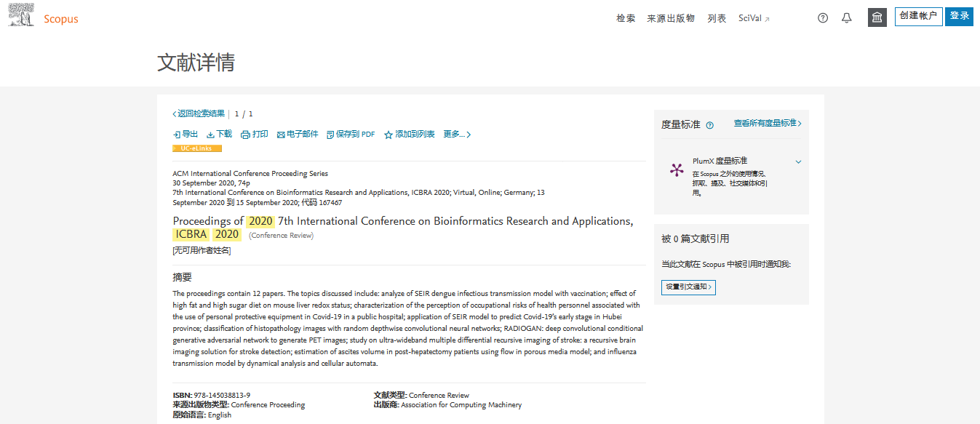Screen dimensions: 980x424
Task: Open the notifications bell icon
Action: click(847, 18)
